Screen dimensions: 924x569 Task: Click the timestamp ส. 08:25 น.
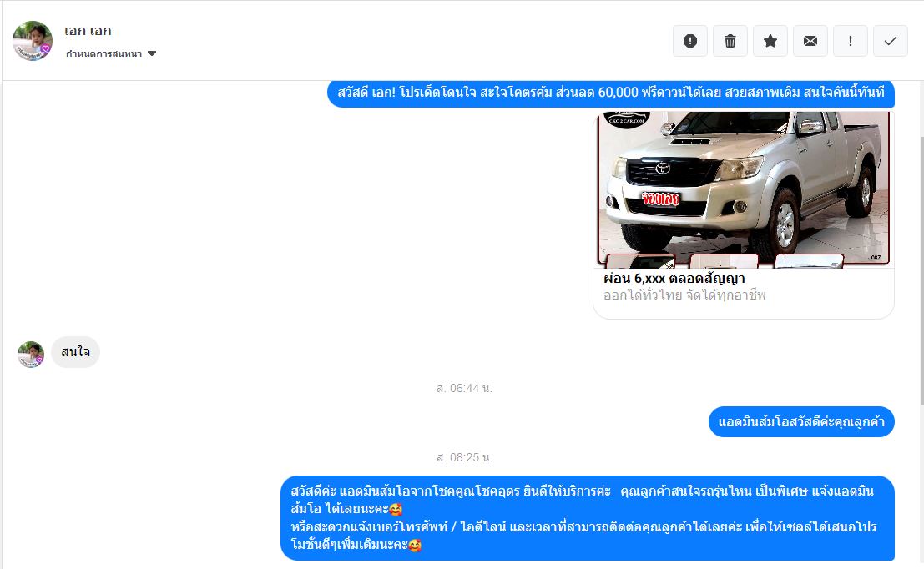click(464, 457)
